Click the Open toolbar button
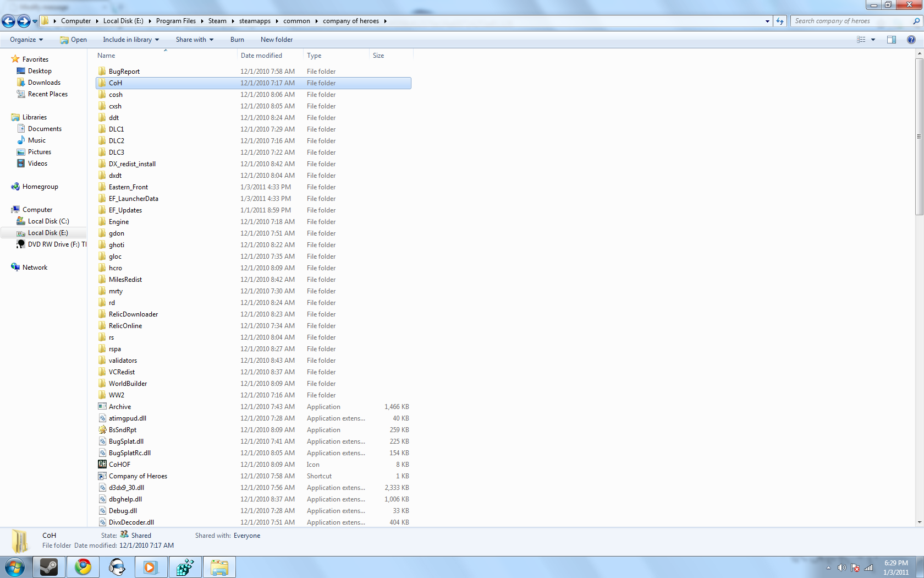Screen dimensions: 924x578 (x=74, y=40)
